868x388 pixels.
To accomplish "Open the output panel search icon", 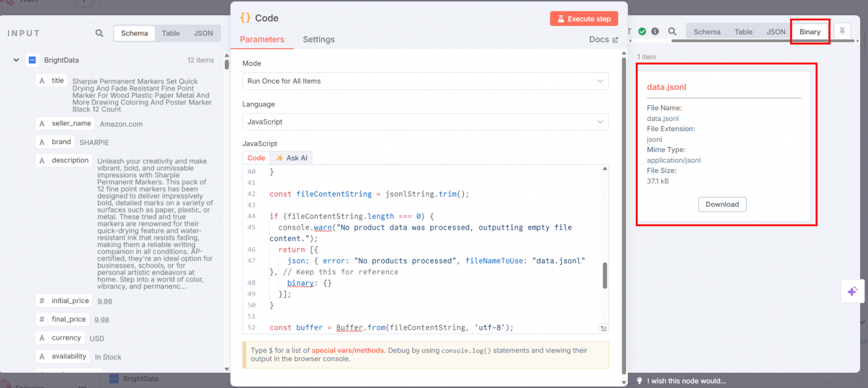I will click(x=671, y=32).
